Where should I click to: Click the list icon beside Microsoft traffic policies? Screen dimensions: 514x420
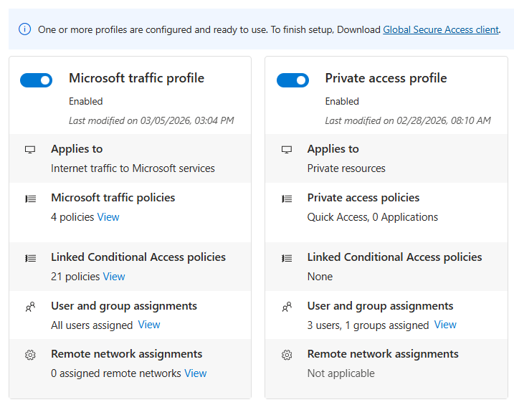point(30,199)
